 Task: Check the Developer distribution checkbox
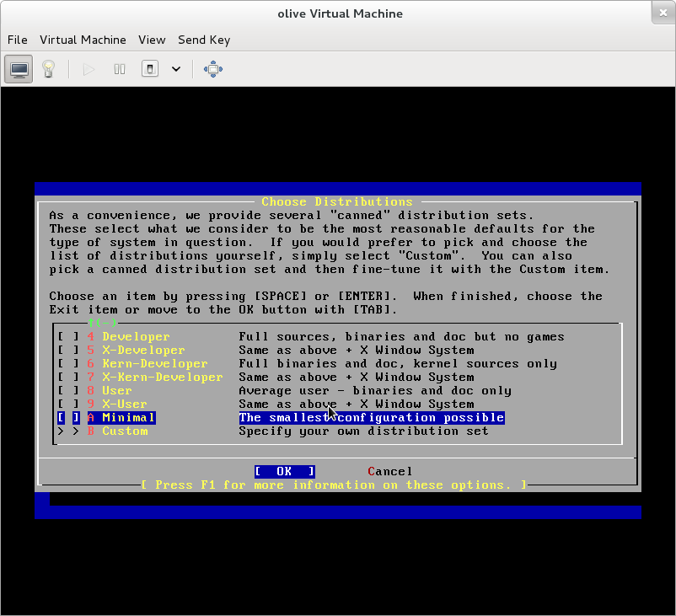67,337
